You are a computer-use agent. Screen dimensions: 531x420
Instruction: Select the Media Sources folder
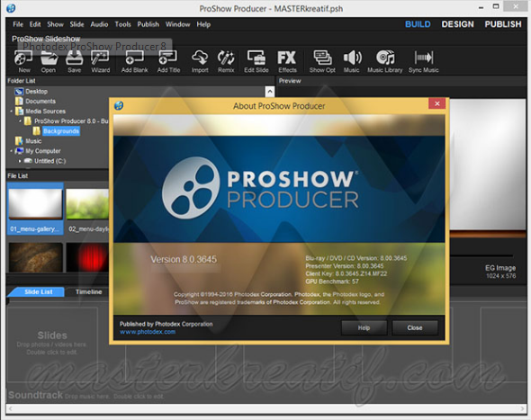[45, 111]
